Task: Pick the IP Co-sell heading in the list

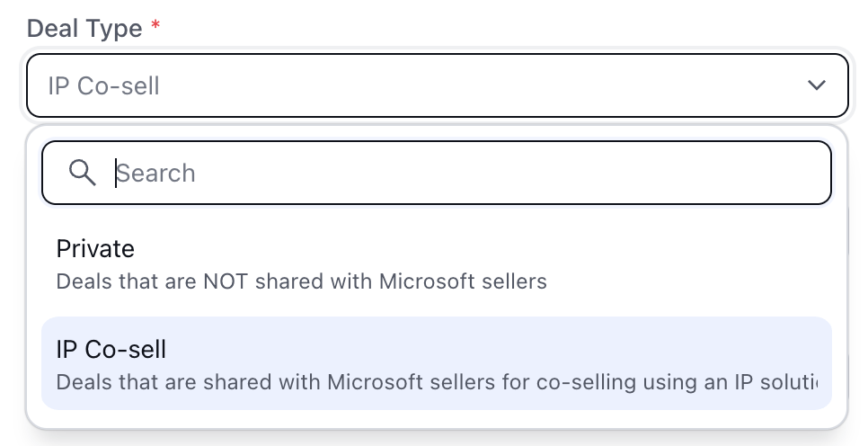Action: (111, 350)
